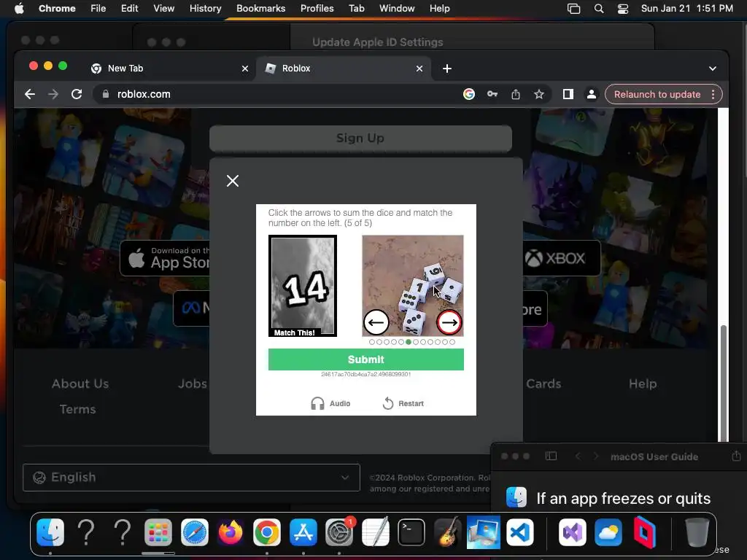This screenshot has height=560, width=747.
Task: Open Chrome three-dot menu
Action: tap(713, 94)
